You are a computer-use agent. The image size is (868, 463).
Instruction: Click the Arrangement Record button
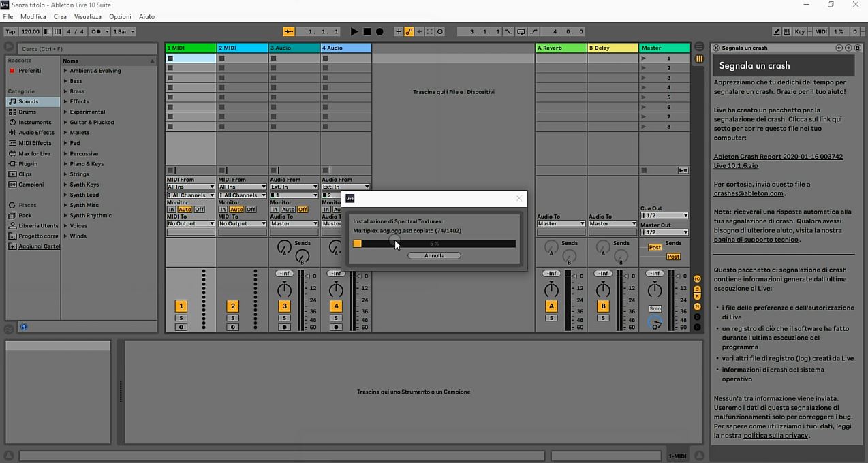click(x=379, y=31)
